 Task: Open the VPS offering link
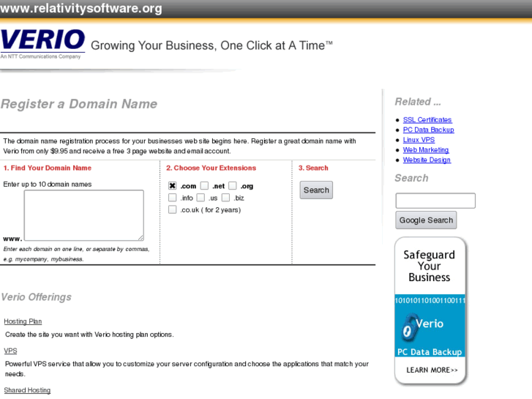pyautogui.click(x=10, y=351)
